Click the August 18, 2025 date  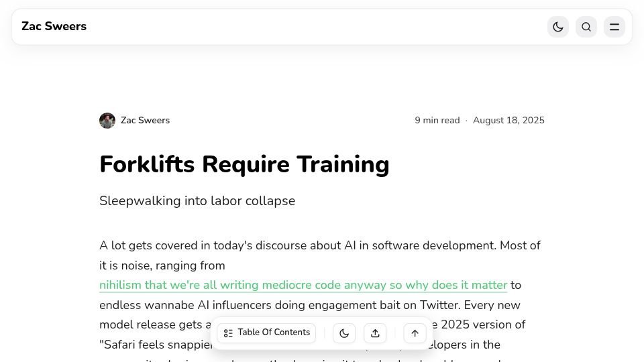[508, 120]
